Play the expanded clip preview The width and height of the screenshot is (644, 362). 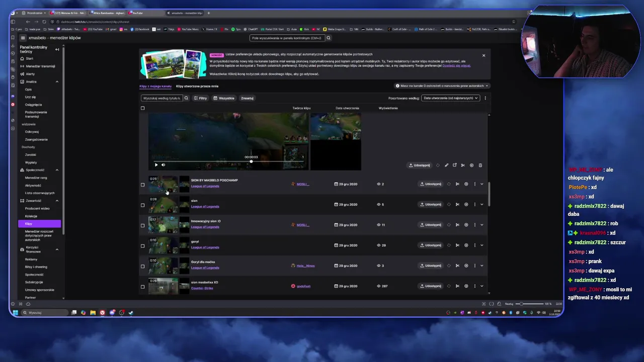pyautogui.click(x=156, y=165)
